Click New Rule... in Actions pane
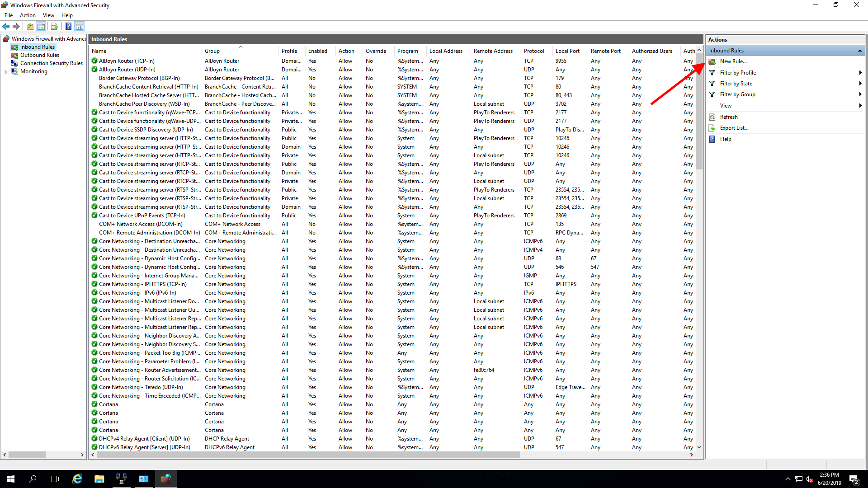The height and width of the screenshot is (488, 868). pos(733,61)
